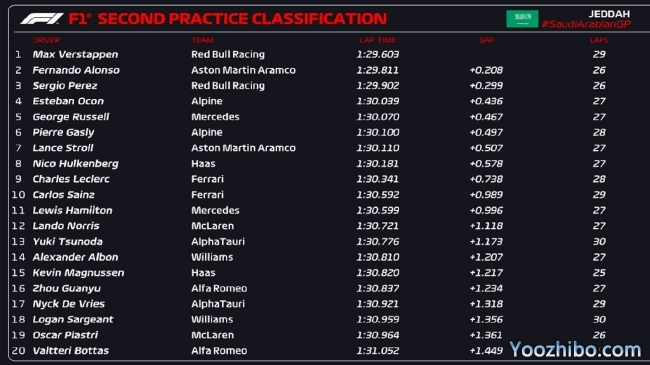Image resolution: width=650 pixels, height=365 pixels.
Task: Click the DRIVER column header
Action: pos(46,40)
